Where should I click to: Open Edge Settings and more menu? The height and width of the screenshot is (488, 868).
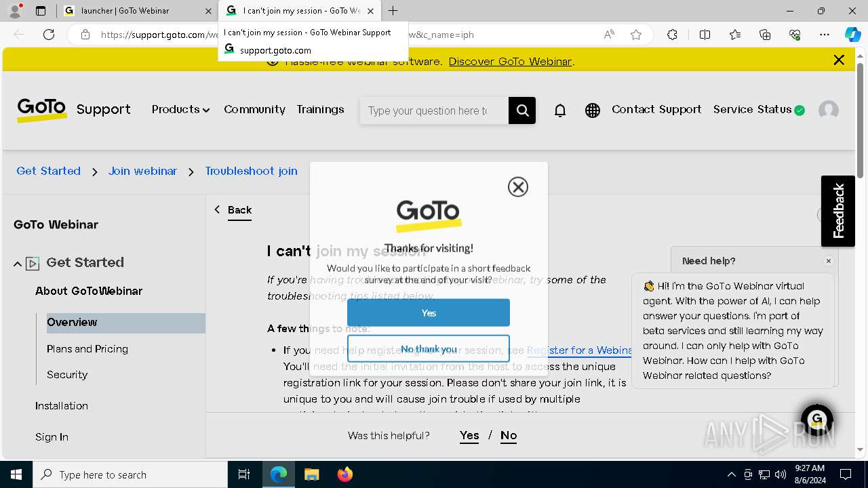[825, 35]
